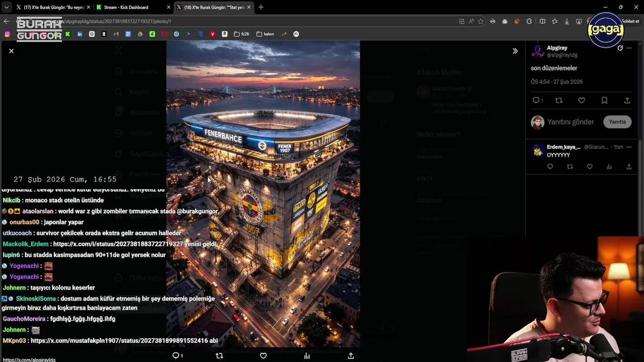Add page to favorites with star icon
This screenshot has width=644, height=362.
tap(480, 21)
